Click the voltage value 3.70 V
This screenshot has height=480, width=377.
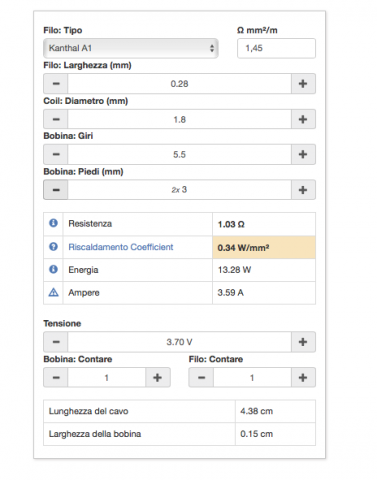tap(179, 342)
